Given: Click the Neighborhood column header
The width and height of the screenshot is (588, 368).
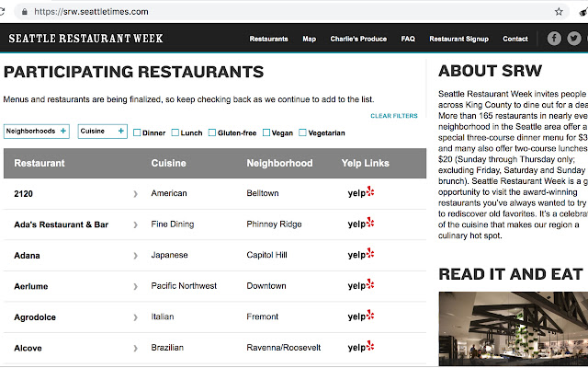Looking at the screenshot, I should [x=279, y=163].
